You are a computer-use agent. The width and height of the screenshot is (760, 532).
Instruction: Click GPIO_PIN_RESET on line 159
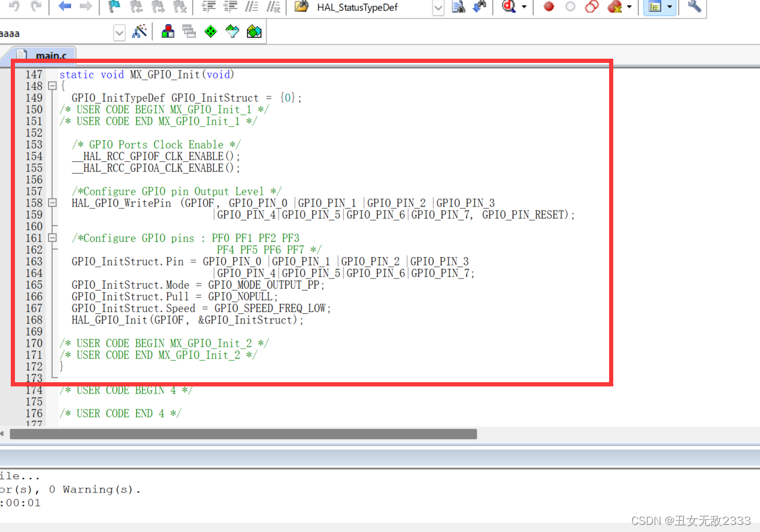pos(523,215)
